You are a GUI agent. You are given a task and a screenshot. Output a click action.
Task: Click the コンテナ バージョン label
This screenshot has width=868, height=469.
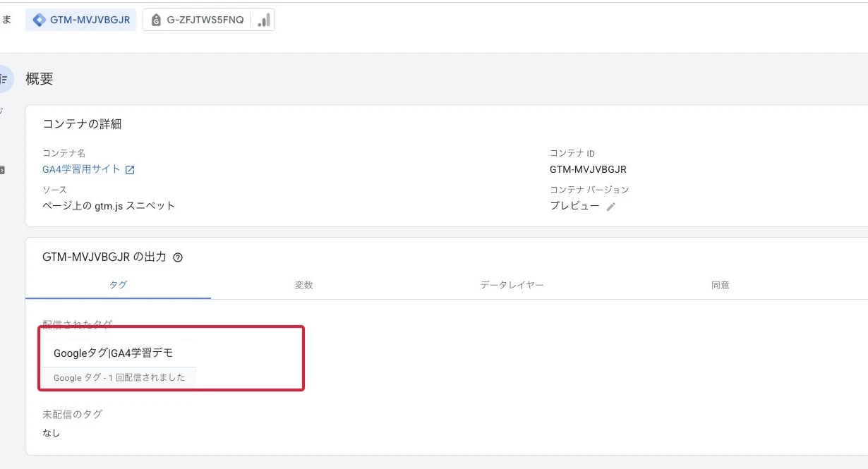click(x=589, y=190)
